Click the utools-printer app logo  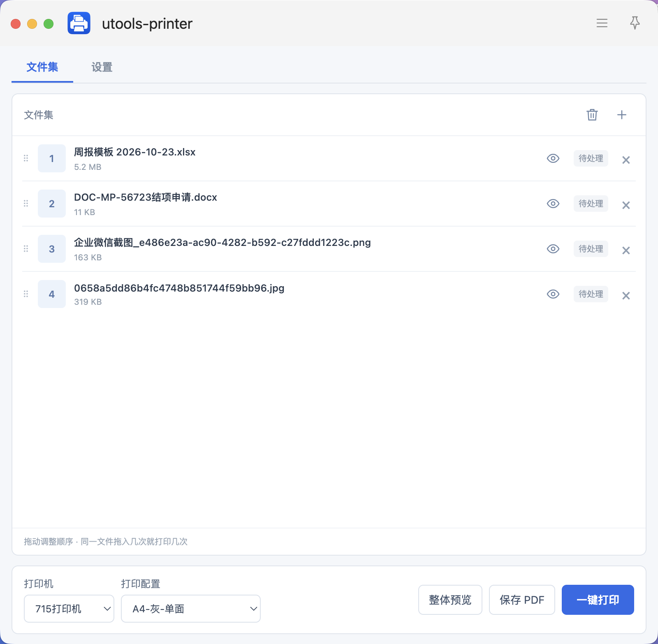79,23
